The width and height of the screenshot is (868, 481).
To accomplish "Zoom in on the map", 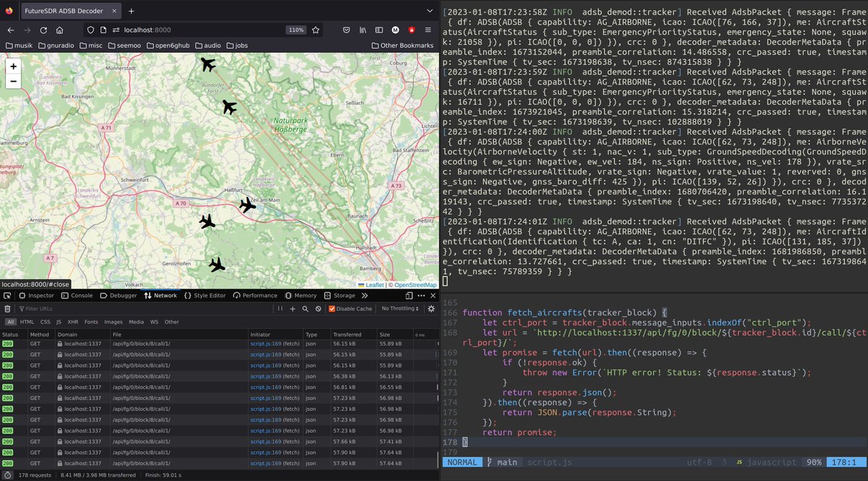I will coord(14,65).
